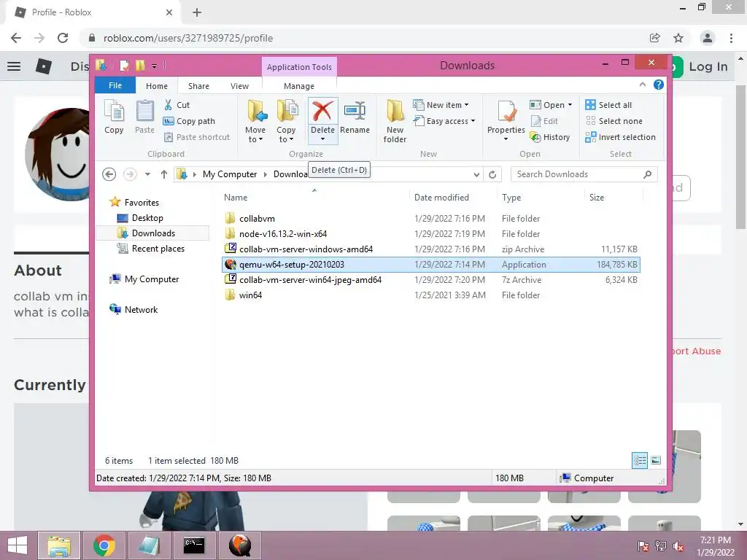Click the red X Delete icon
Viewport: 747px width, 560px height.
(322, 111)
